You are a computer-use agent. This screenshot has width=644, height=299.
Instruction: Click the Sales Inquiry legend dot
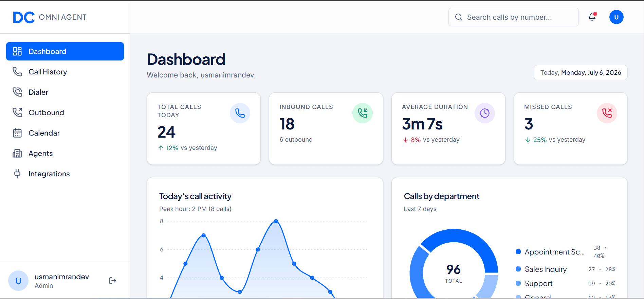(x=518, y=269)
